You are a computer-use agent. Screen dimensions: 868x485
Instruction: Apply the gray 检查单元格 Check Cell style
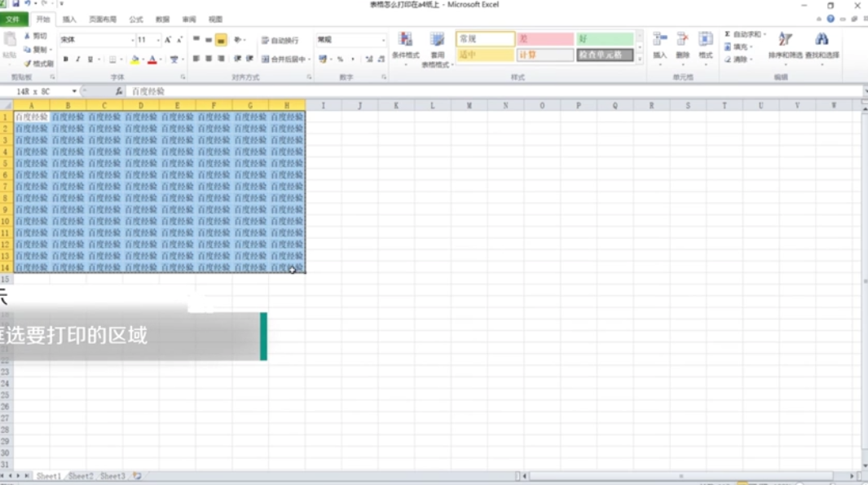605,55
